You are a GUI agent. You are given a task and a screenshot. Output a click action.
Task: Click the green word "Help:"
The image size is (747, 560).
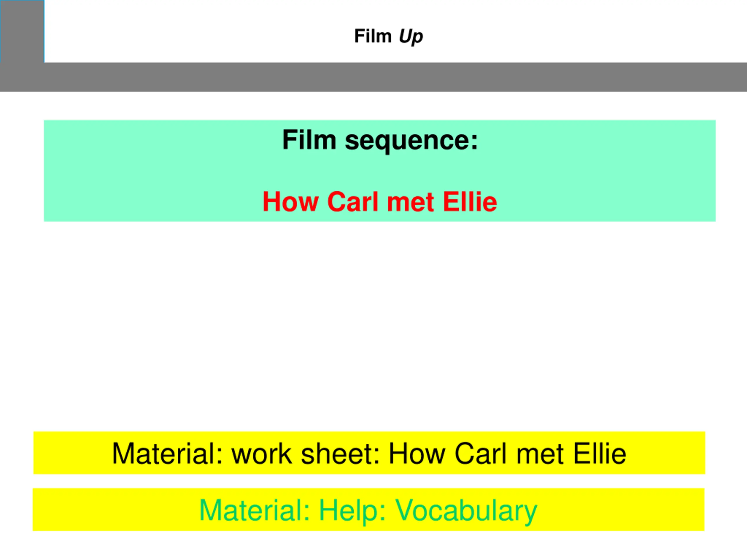352,511
